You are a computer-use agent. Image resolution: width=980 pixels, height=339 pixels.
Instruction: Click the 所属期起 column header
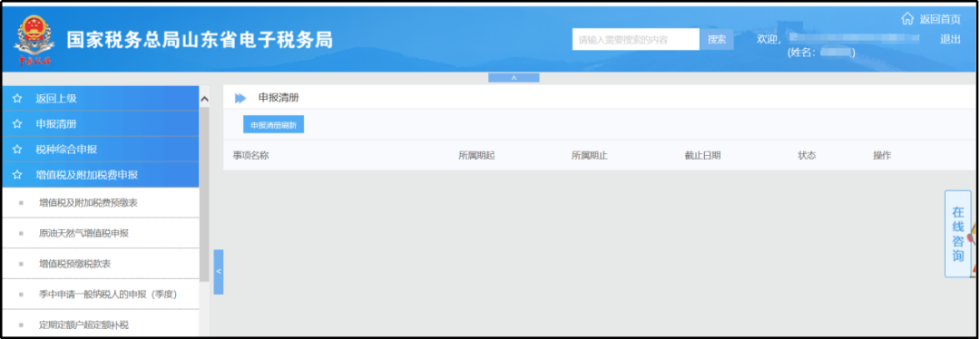click(x=476, y=156)
